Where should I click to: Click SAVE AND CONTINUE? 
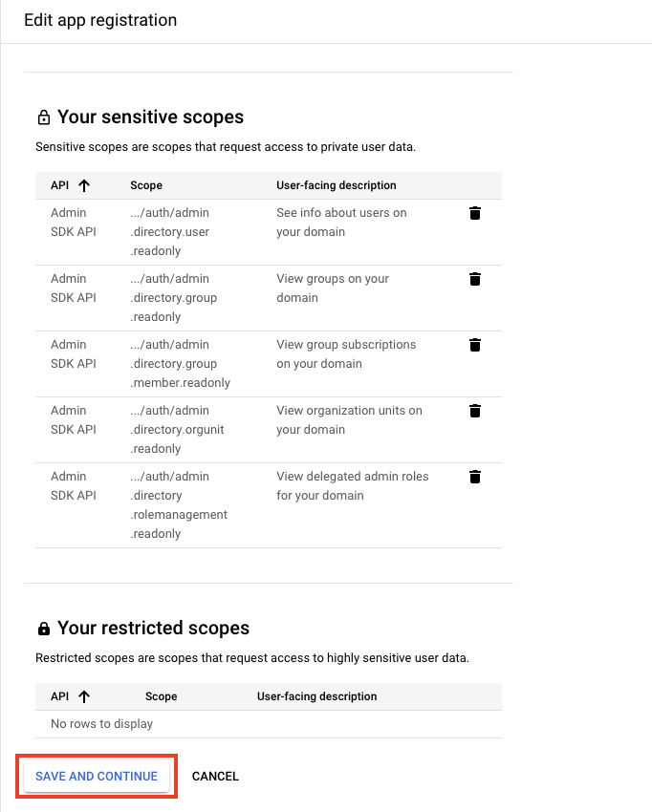coord(96,776)
